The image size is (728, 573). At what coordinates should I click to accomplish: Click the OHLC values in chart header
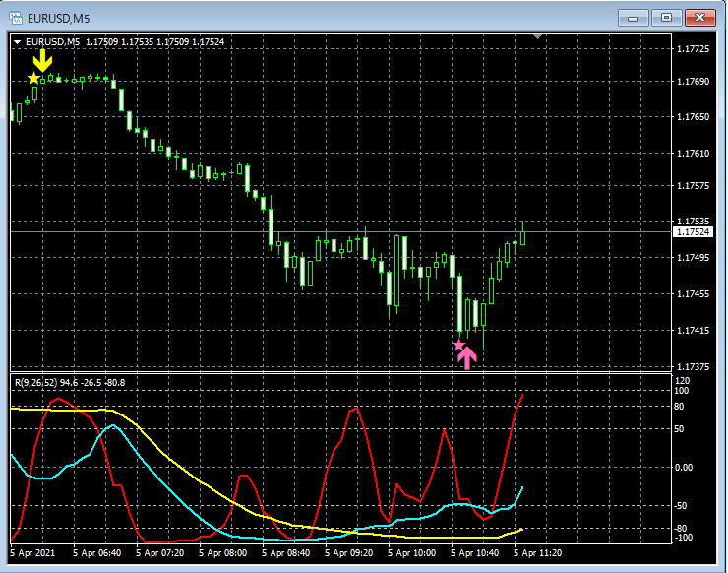click(x=155, y=41)
